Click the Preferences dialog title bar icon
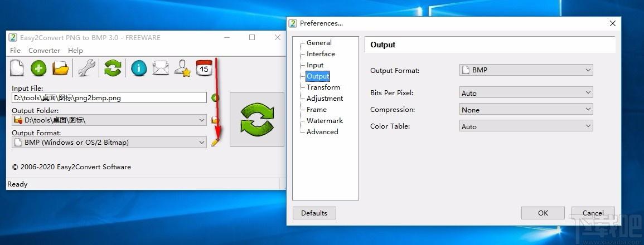 click(x=293, y=23)
